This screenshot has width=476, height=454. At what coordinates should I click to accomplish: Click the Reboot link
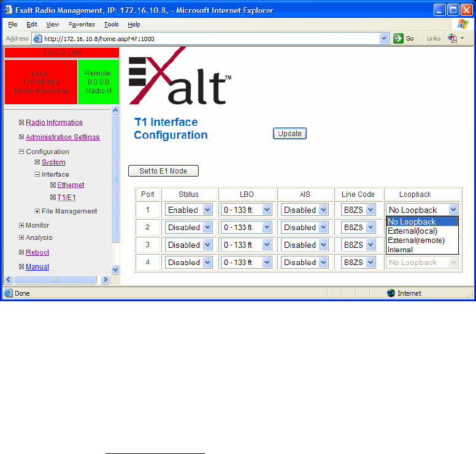click(37, 252)
